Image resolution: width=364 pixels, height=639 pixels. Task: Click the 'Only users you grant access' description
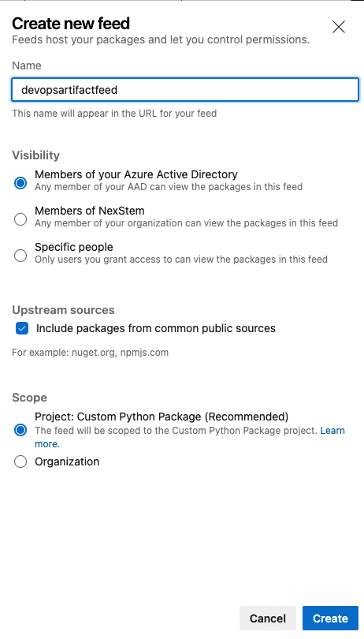pos(180,260)
